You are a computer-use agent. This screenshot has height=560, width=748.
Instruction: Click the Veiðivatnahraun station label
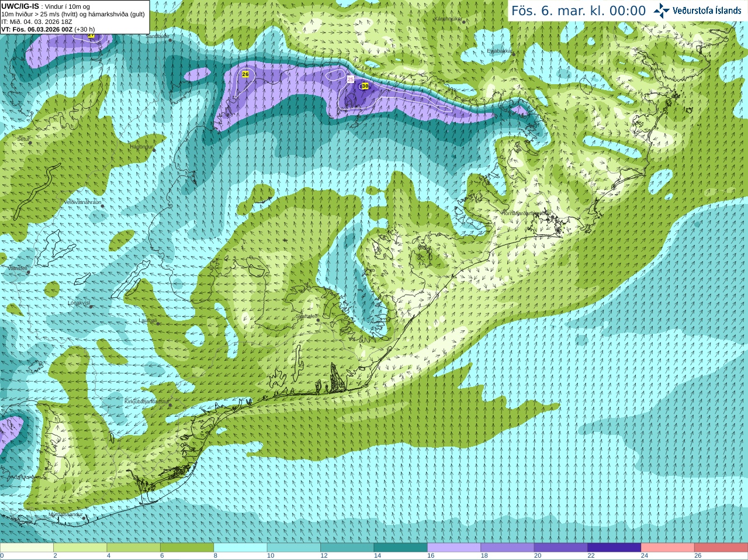tap(83, 202)
